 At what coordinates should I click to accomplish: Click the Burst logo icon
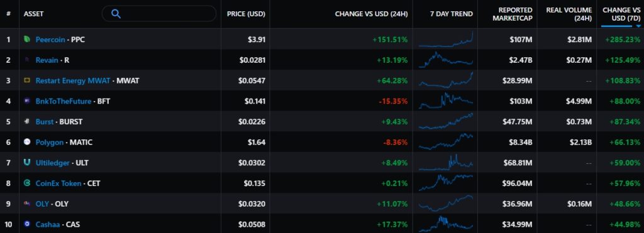[x=27, y=121]
